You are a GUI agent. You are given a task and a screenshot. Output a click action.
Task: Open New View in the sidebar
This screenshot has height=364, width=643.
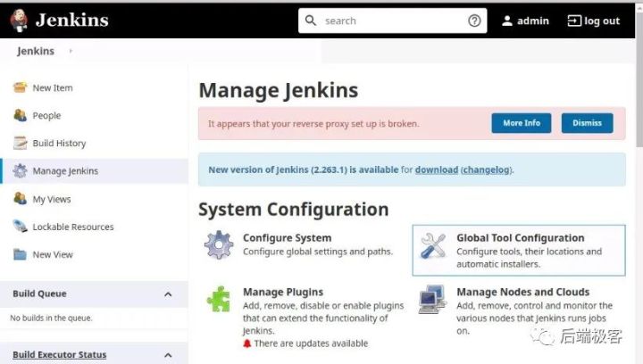pyautogui.click(x=53, y=254)
